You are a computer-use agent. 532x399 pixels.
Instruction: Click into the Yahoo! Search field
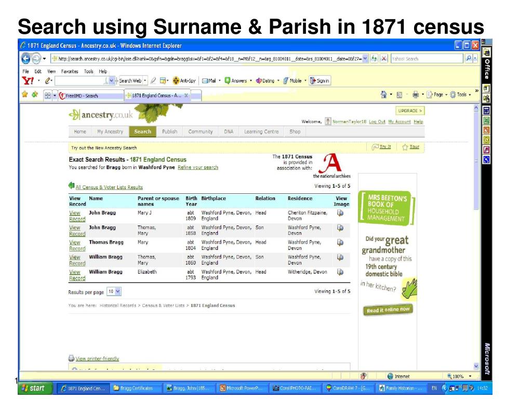427,58
